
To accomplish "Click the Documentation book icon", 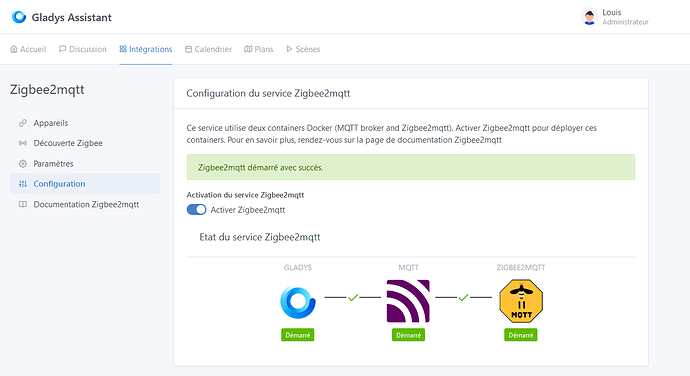I will tap(23, 204).
